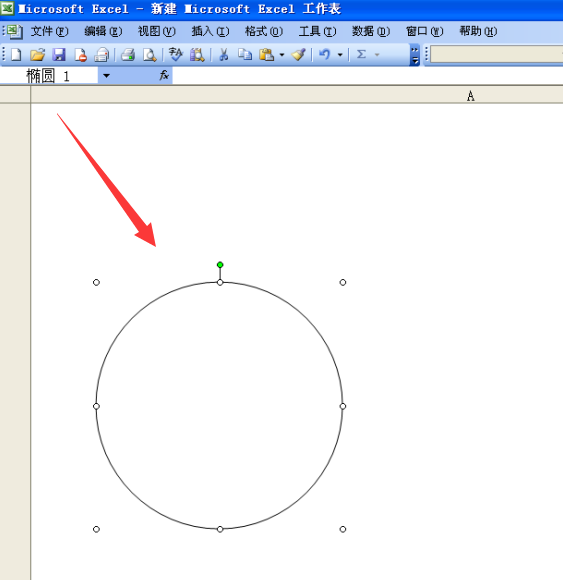Click the bottom-right corner sizing handle
The width and height of the screenshot is (563, 580).
tap(343, 529)
